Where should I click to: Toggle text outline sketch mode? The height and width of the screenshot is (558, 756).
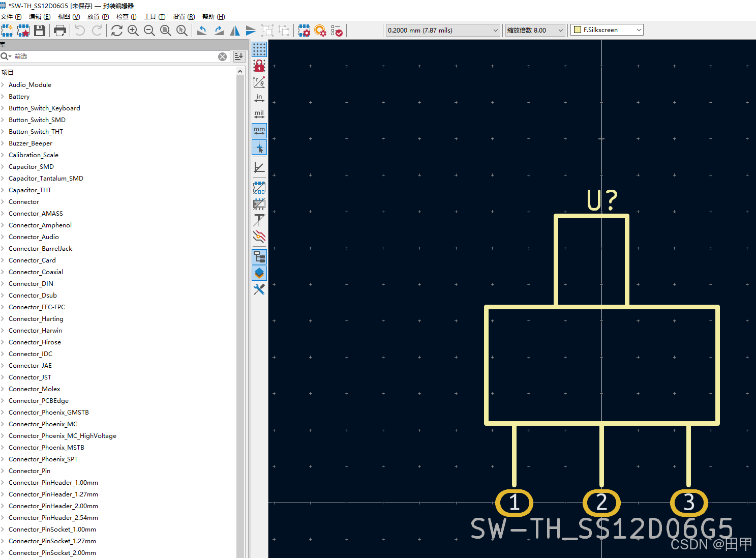[x=259, y=220]
